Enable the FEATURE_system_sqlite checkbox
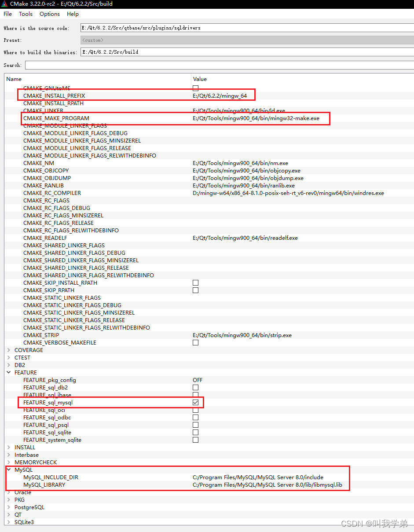Screen dimensions: 414x532 click(195, 440)
